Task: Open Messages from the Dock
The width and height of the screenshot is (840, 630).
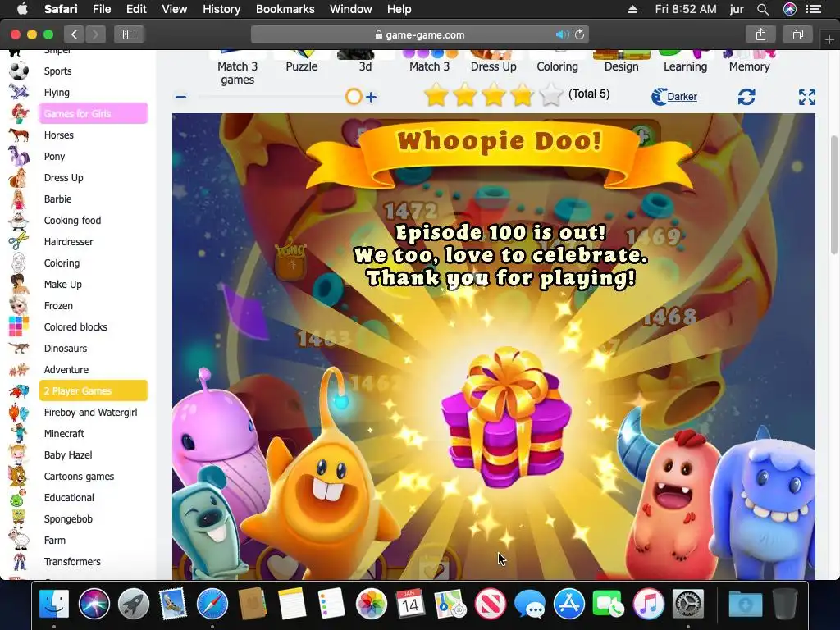Action: coord(529,604)
